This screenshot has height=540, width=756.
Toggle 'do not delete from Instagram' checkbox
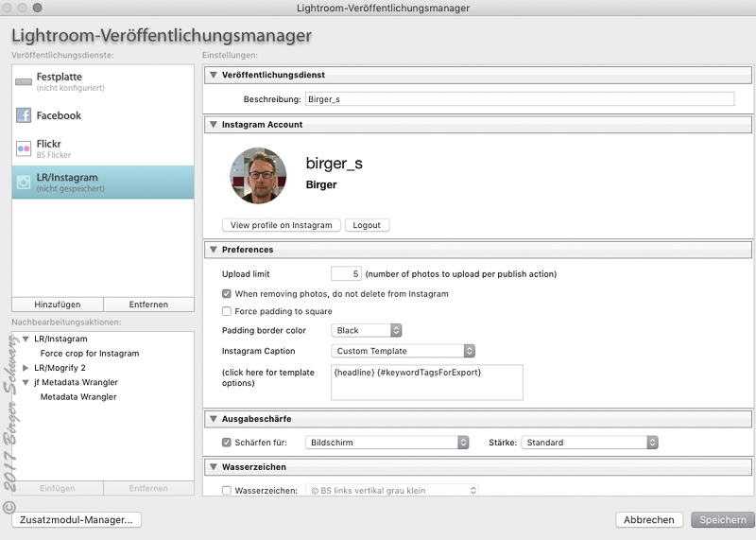(x=226, y=294)
